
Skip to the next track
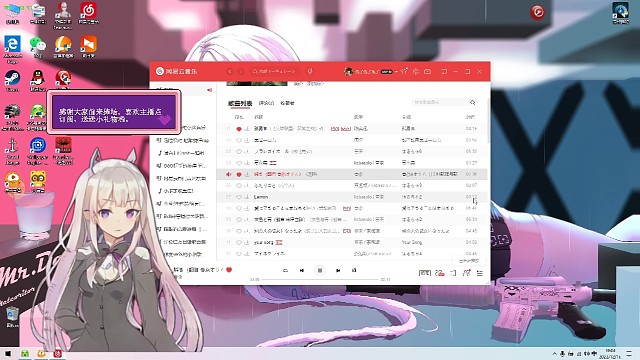point(338,270)
